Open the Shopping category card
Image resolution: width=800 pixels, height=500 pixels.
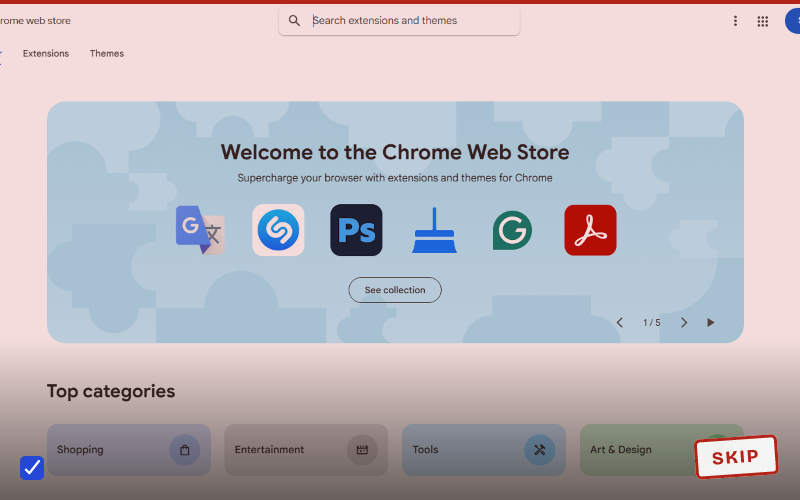pyautogui.click(x=129, y=449)
